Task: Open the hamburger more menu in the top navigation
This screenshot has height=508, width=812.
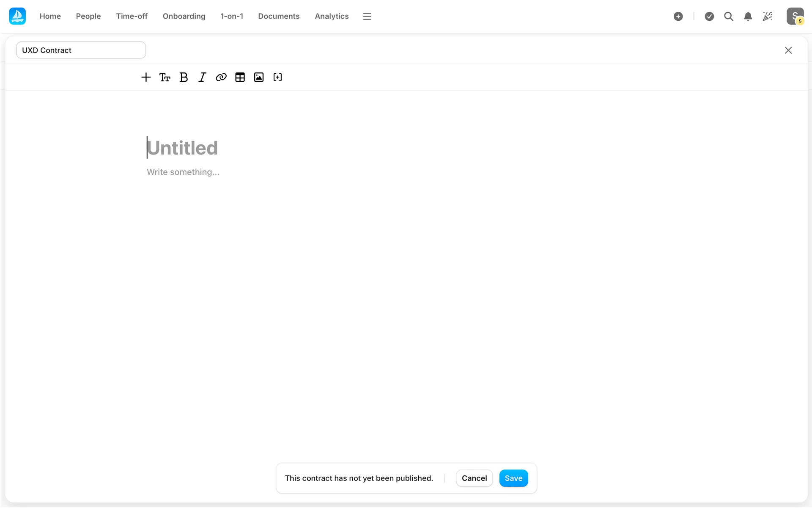Action: click(367, 16)
